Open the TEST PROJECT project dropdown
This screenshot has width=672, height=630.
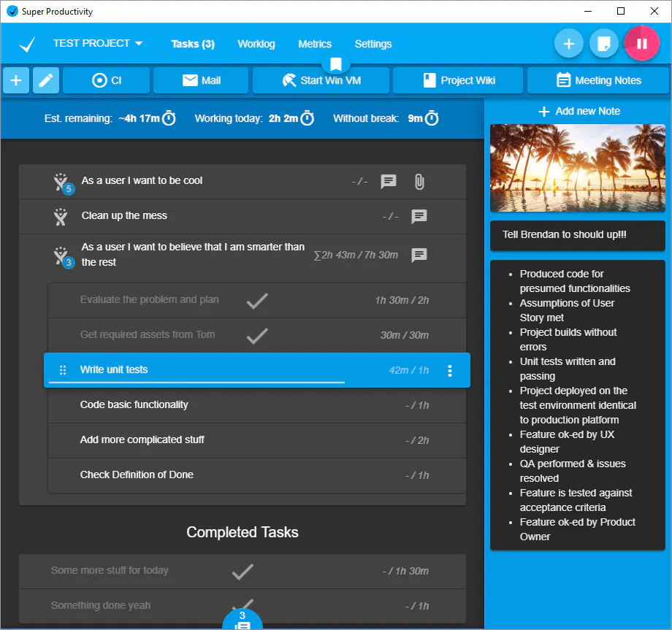point(98,43)
